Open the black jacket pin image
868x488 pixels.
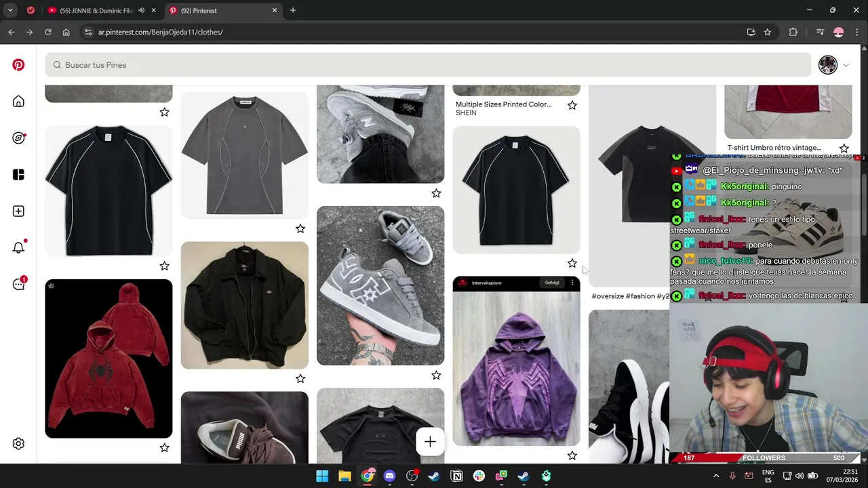[245, 305]
